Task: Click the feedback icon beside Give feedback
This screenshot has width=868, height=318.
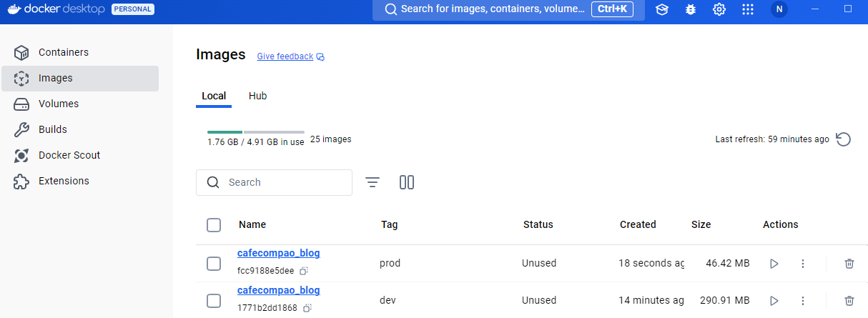Action: pos(320,56)
